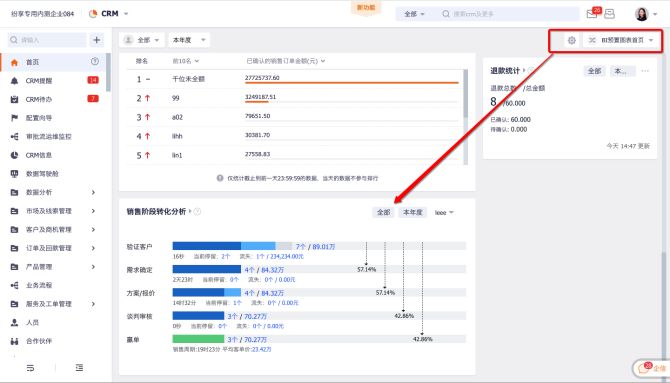Click the CRM待办 checklist icon

point(15,99)
